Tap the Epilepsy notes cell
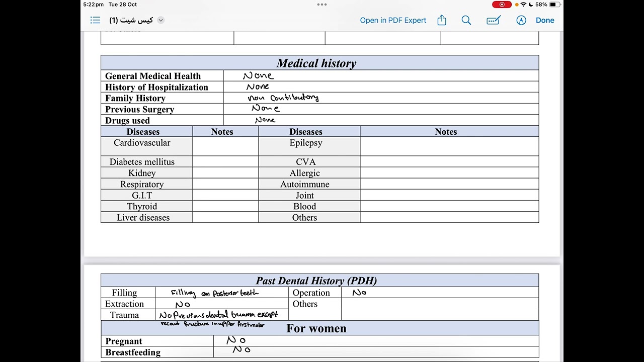Image resolution: width=644 pixels, height=362 pixels. 449,146
